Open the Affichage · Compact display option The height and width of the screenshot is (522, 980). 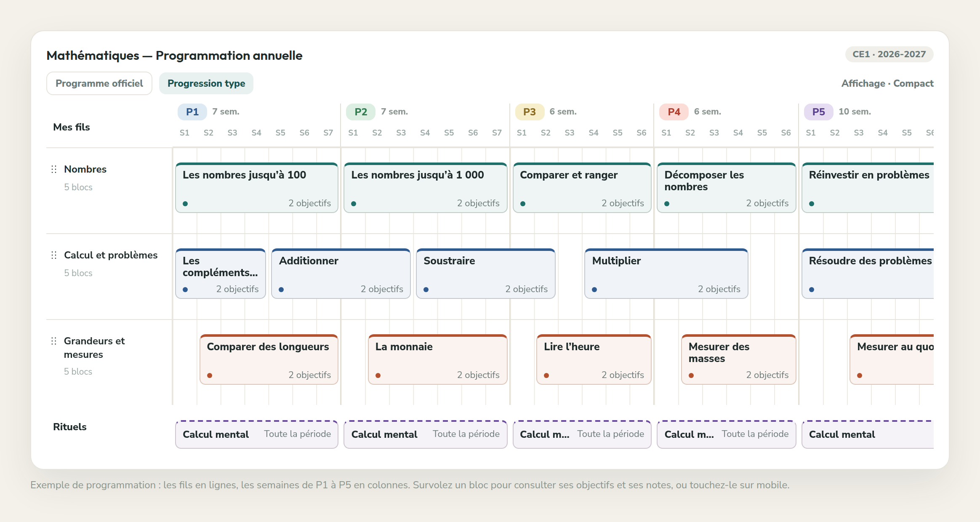pyautogui.click(x=887, y=83)
